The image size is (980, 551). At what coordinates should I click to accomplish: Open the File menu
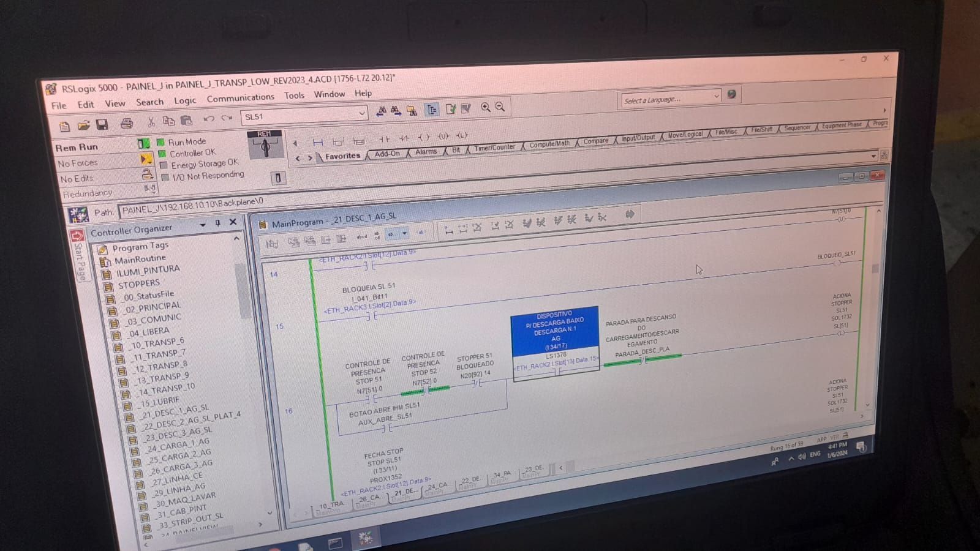[x=59, y=105]
